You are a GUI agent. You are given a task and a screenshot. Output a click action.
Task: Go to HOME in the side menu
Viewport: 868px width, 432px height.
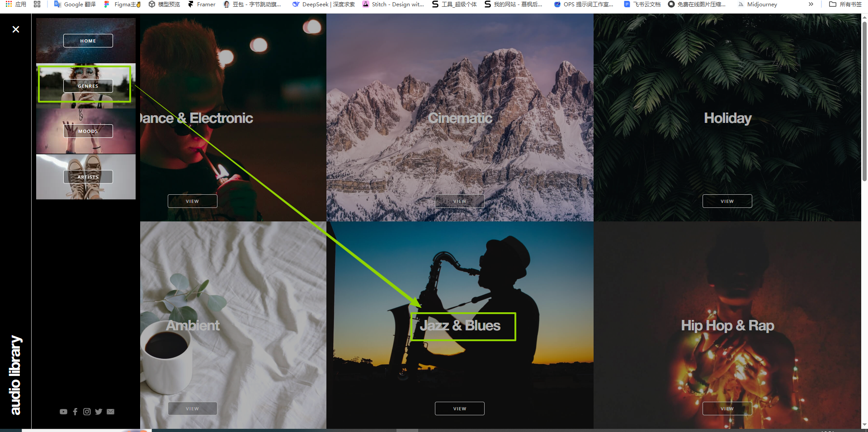[88, 41]
